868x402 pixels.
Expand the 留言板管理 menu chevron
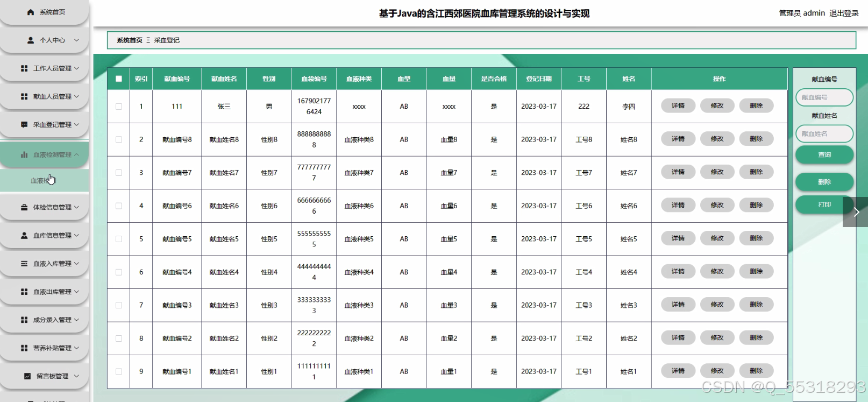(x=76, y=376)
